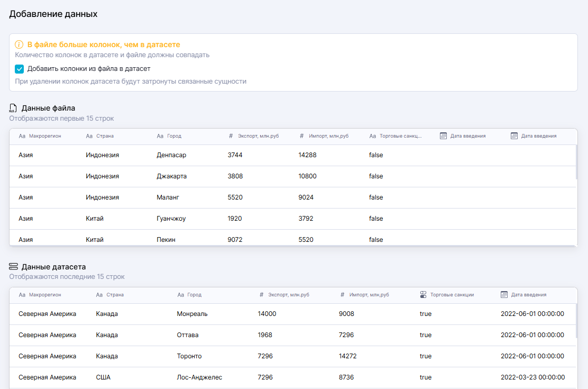Click the # icon of "Импорт, млн,руб" in dataset table
588x389 pixels.
(342, 295)
